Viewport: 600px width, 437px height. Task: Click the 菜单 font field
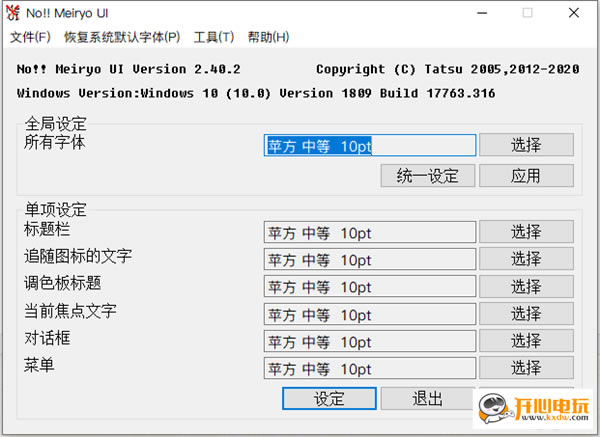(370, 368)
